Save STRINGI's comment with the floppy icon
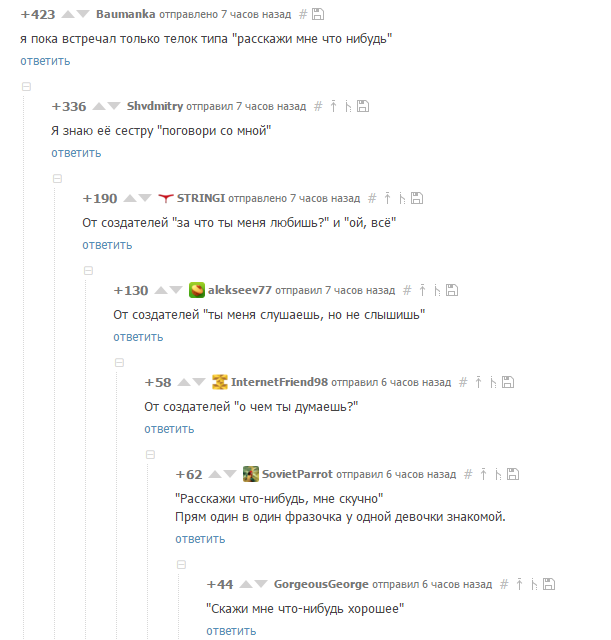This screenshot has width=611, height=640. pos(417,198)
